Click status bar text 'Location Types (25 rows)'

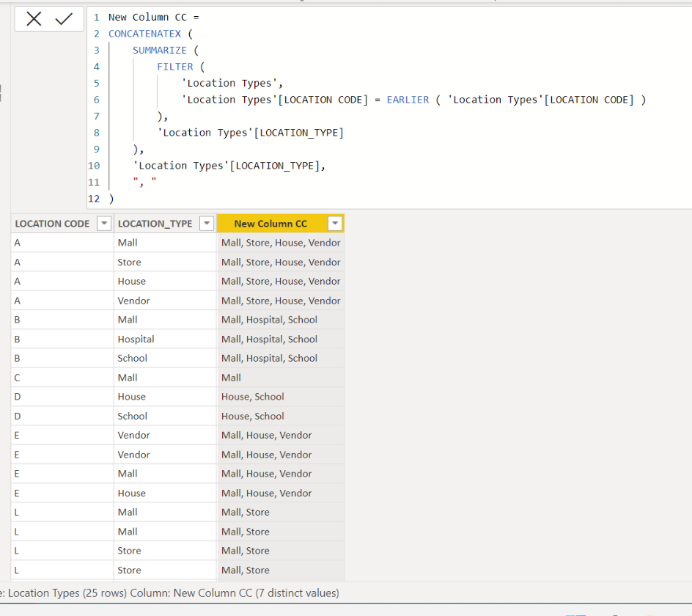67,593
